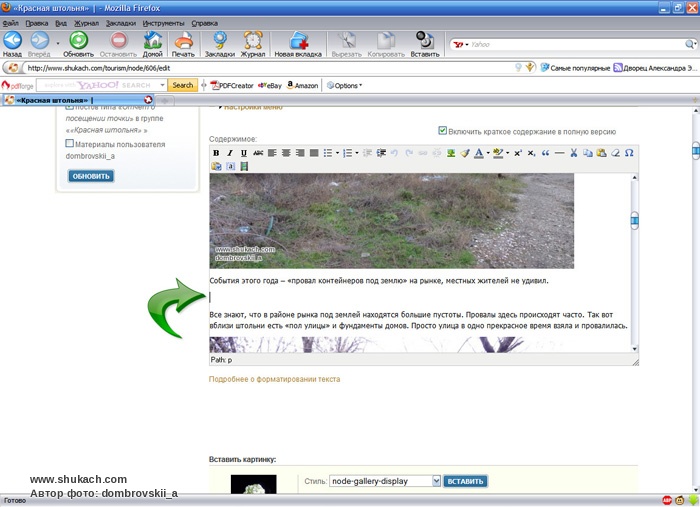The height and width of the screenshot is (507, 700).
Task: Open search engine selector dropdown
Action: click(460, 45)
